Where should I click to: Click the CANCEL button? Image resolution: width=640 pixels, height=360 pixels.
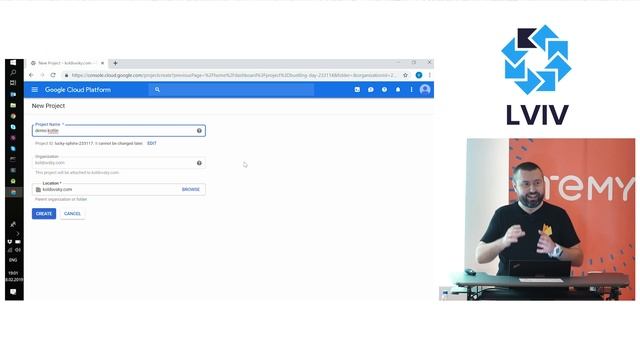(x=72, y=213)
